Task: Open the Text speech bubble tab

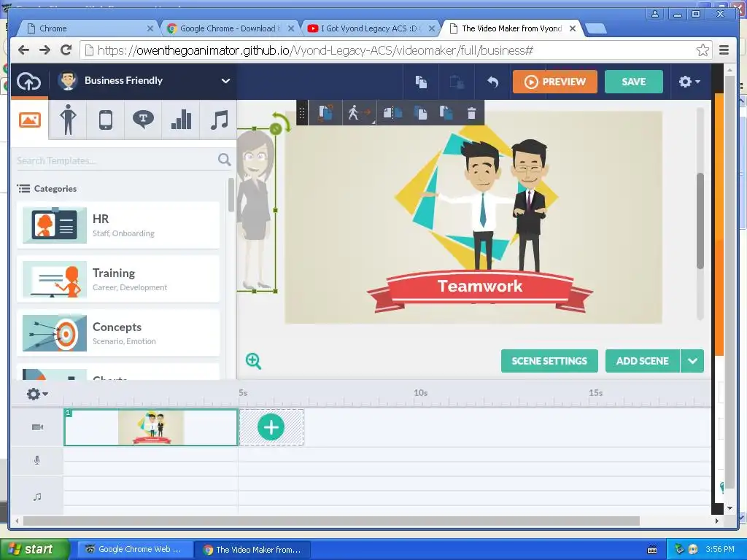Action: click(x=143, y=120)
